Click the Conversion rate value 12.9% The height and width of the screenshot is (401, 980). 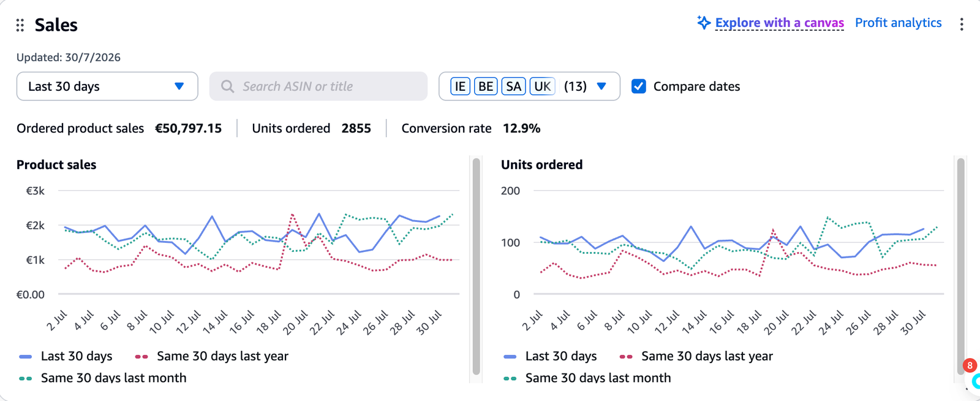521,128
